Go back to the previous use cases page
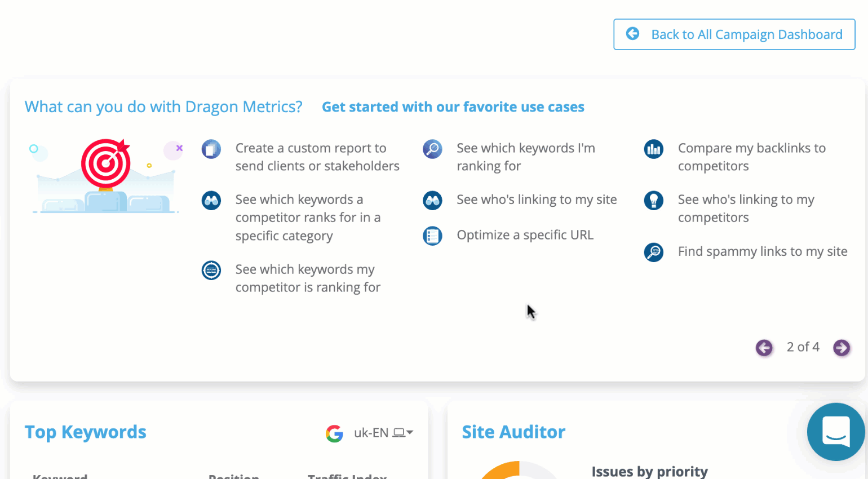The height and width of the screenshot is (479, 868). tap(764, 348)
